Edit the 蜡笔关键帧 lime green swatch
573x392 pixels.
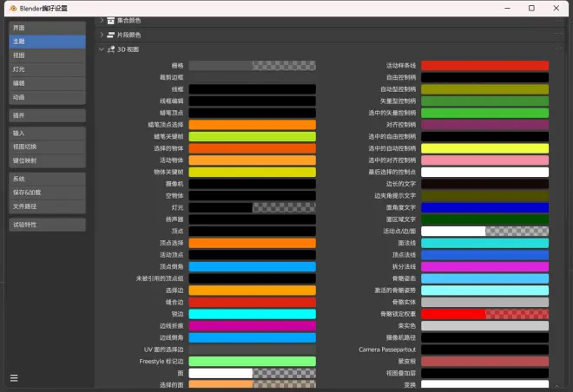coord(252,136)
